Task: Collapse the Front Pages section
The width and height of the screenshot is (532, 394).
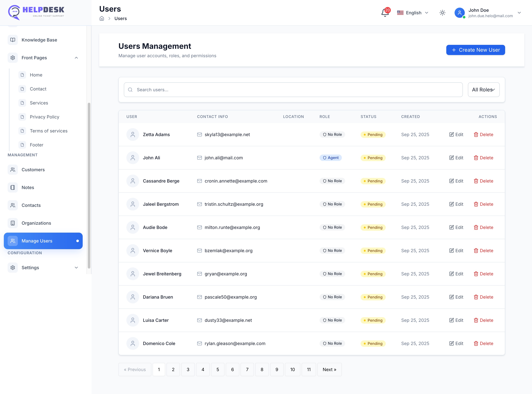Action: pyautogui.click(x=76, y=58)
